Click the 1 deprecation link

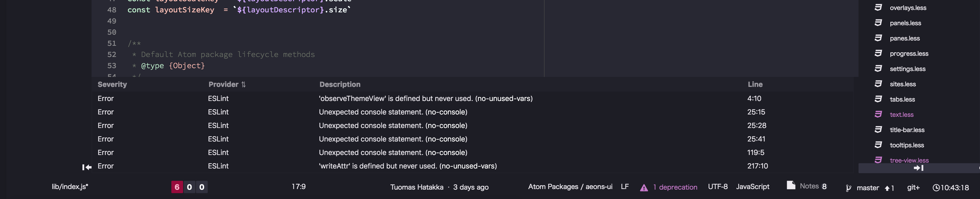pyautogui.click(x=675, y=187)
